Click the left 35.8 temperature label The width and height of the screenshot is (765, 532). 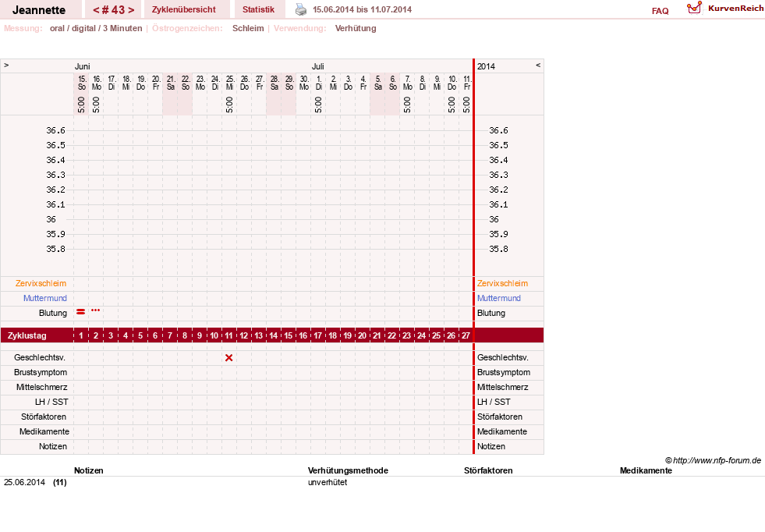55,249
